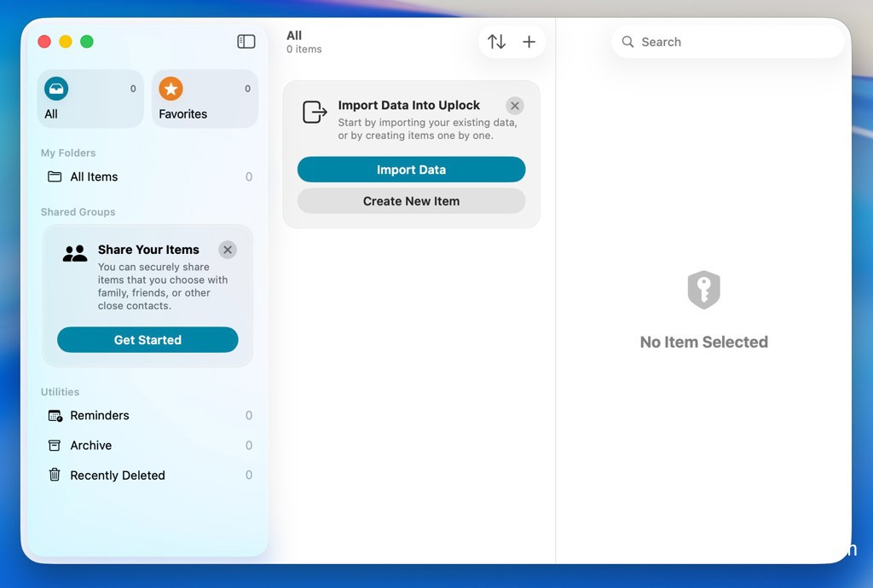The width and height of the screenshot is (873, 588).
Task: Click the My Folders section header
Action: coord(68,153)
